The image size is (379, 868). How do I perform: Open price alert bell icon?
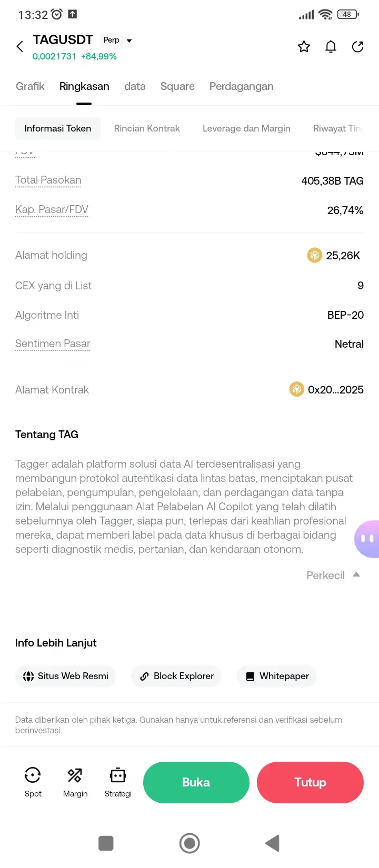point(331,47)
